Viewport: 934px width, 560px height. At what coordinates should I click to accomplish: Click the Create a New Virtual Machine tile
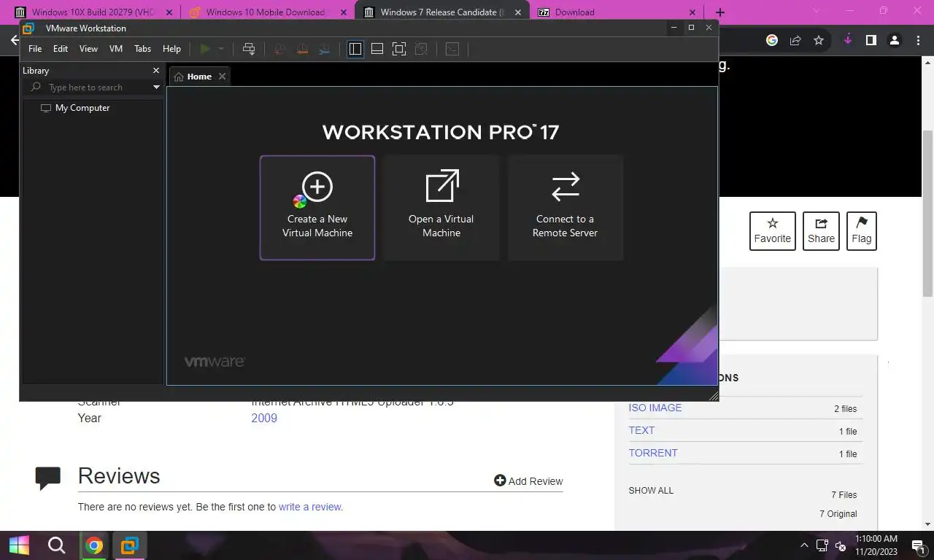[x=317, y=207]
